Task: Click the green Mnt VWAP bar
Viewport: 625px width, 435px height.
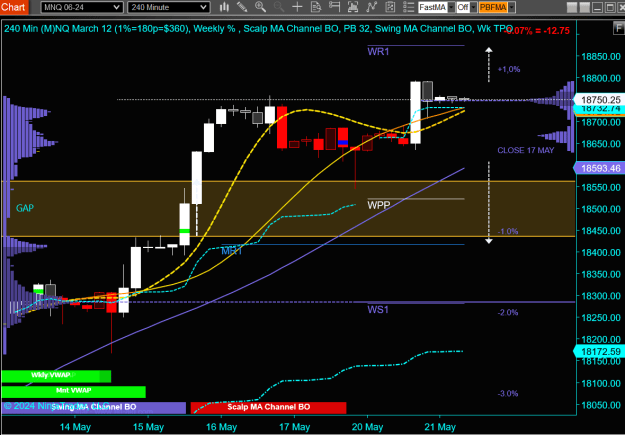Action: coord(74,392)
